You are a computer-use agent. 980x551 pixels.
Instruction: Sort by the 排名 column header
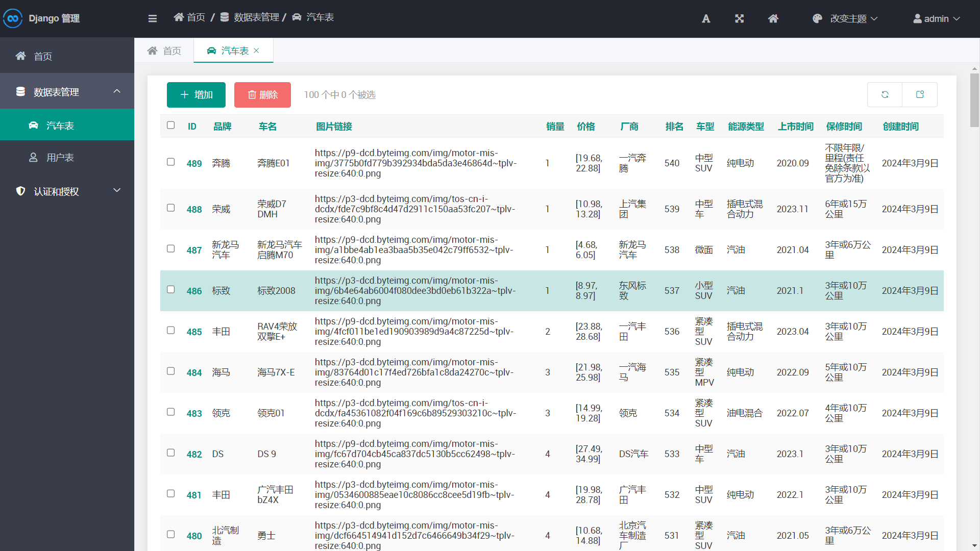tap(674, 127)
